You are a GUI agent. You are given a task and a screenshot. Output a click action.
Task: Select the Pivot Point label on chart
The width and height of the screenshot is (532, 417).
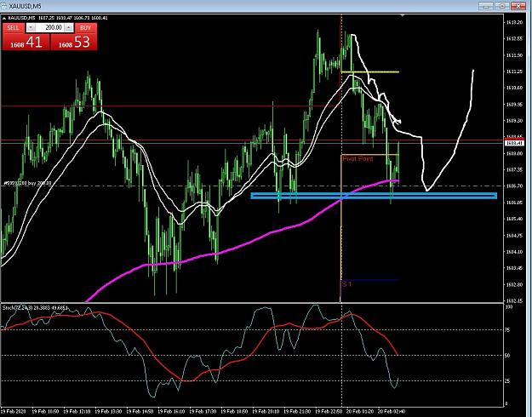(358, 159)
